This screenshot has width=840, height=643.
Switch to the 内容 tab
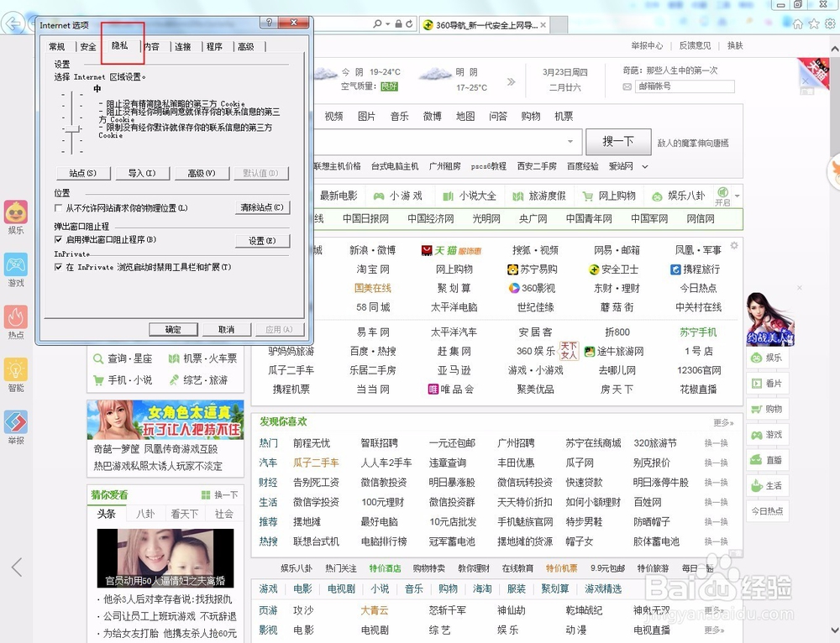pyautogui.click(x=151, y=46)
